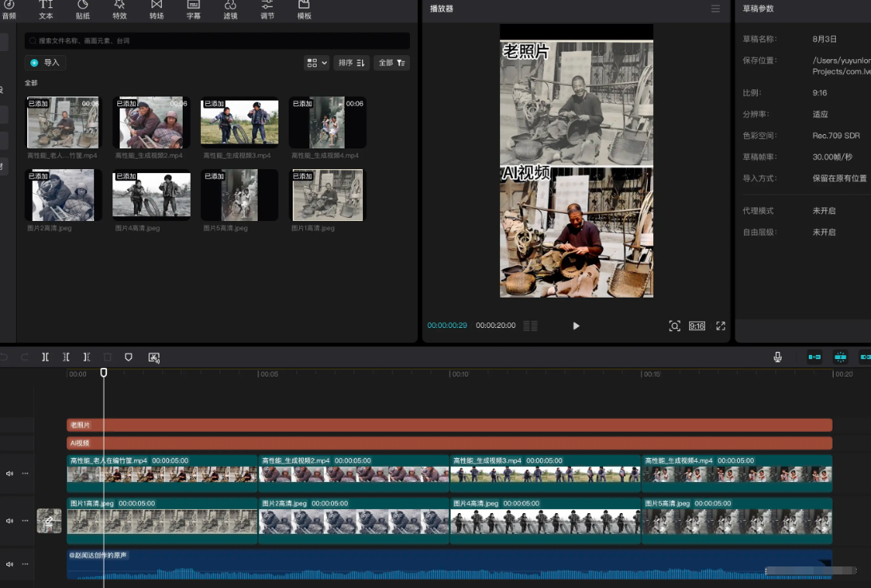The width and height of the screenshot is (871, 588).
Task: Open the 特效 (Effects) panel
Action: pos(120,10)
